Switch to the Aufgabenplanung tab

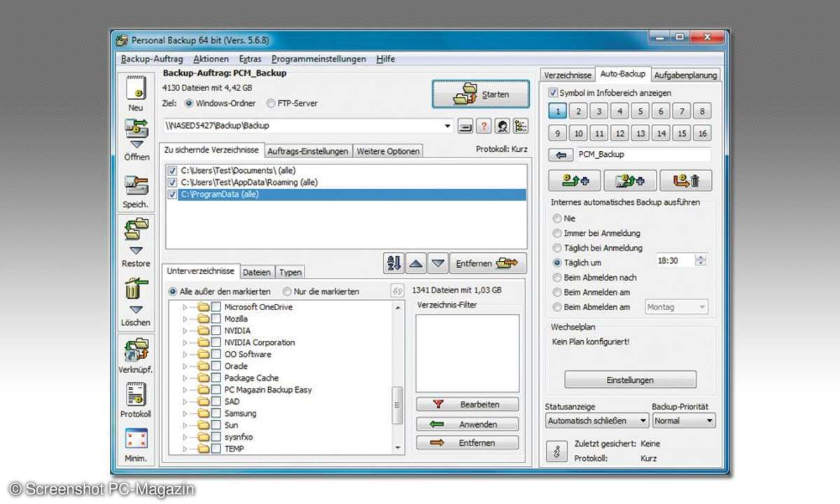[685, 75]
